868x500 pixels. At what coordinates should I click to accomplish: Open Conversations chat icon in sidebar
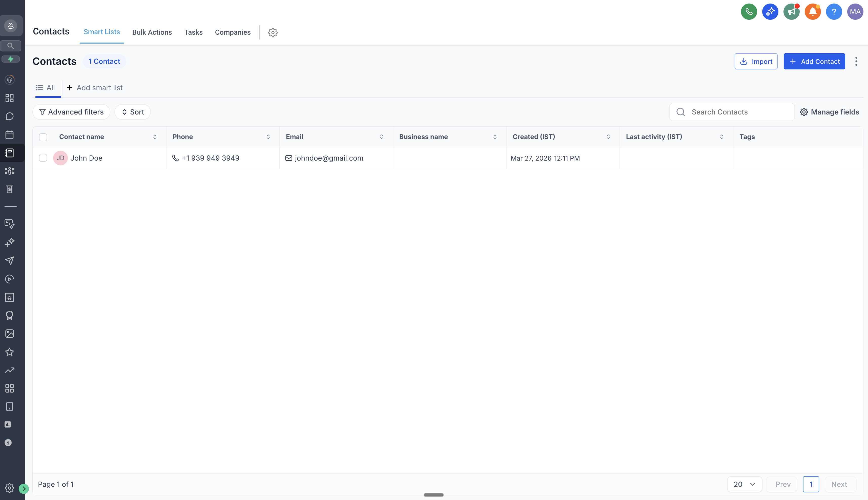click(10, 117)
